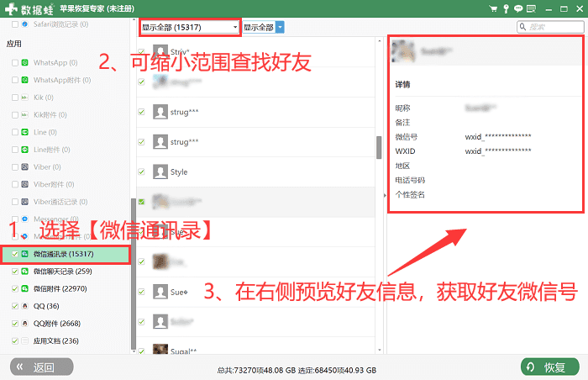The image size is (588, 380).
Task: Click the search magnifier icon
Action: pos(522,27)
